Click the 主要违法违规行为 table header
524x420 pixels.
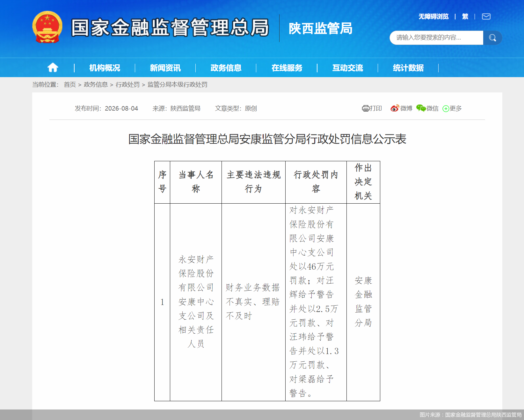[253, 182]
